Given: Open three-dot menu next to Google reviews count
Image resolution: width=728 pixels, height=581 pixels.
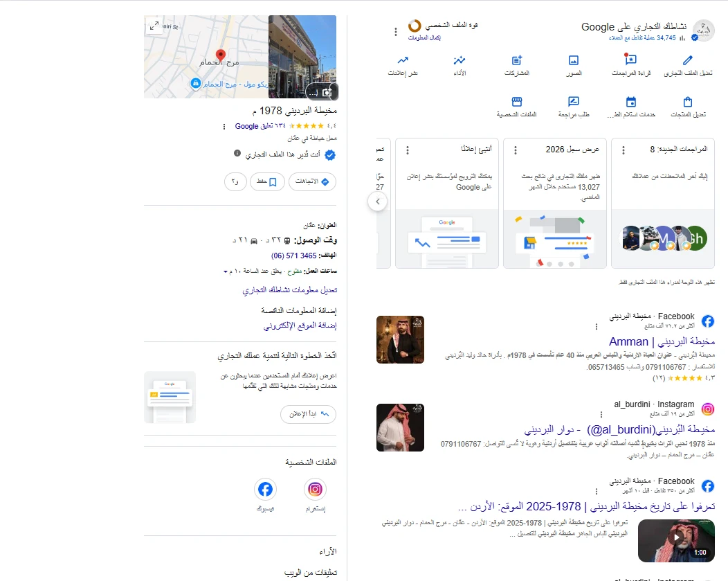Looking at the screenshot, I should point(224,126).
